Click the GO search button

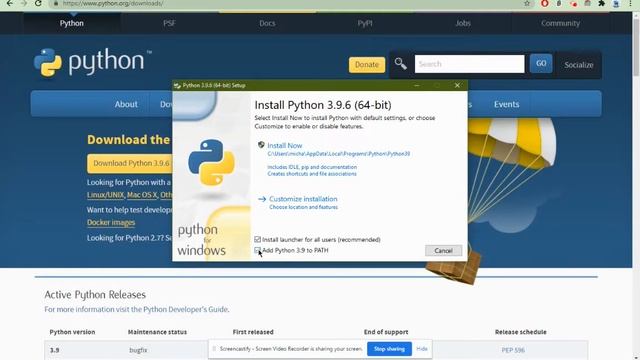541,64
